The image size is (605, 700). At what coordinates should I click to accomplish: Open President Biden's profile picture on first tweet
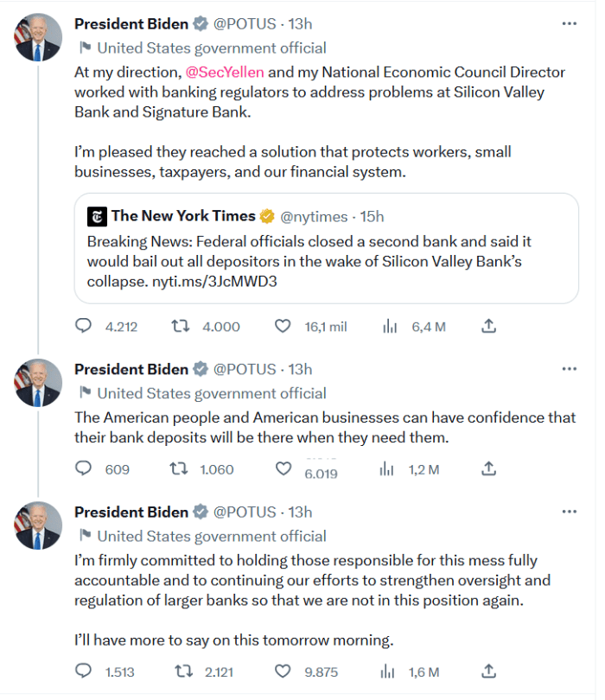[x=38, y=37]
